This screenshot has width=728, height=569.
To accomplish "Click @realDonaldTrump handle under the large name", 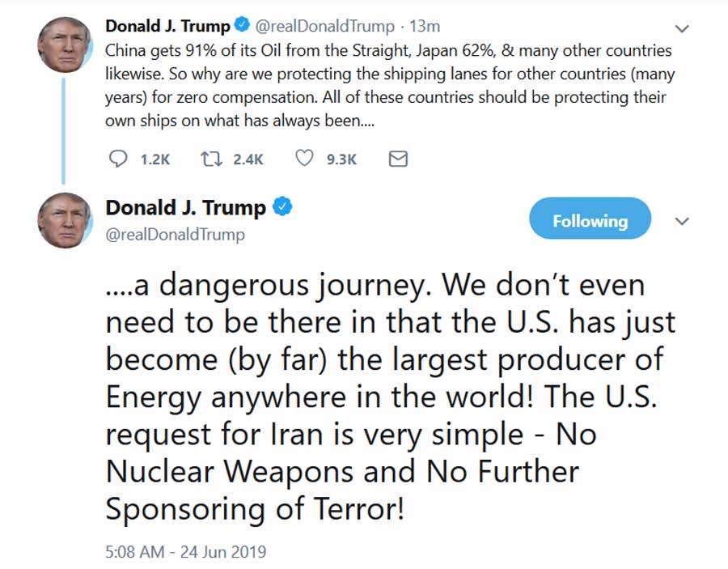I will point(175,235).
